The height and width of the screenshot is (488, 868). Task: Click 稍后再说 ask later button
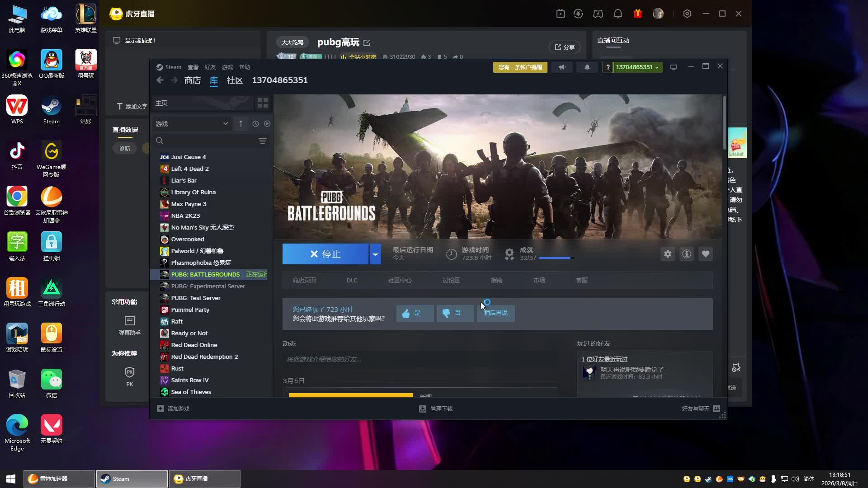coord(495,313)
